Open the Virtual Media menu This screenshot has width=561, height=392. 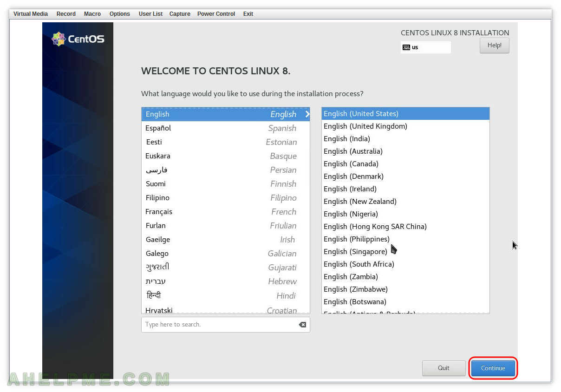click(x=31, y=14)
